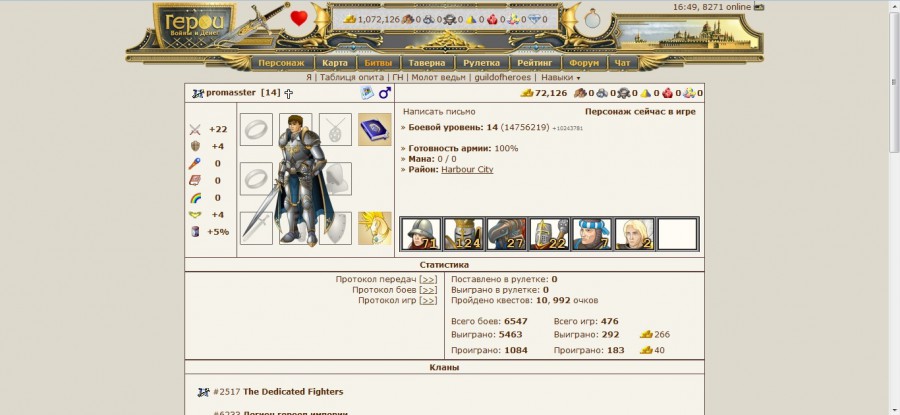Open the Рейтинг menu tab
This screenshot has width=900, height=415.
pyautogui.click(x=534, y=63)
